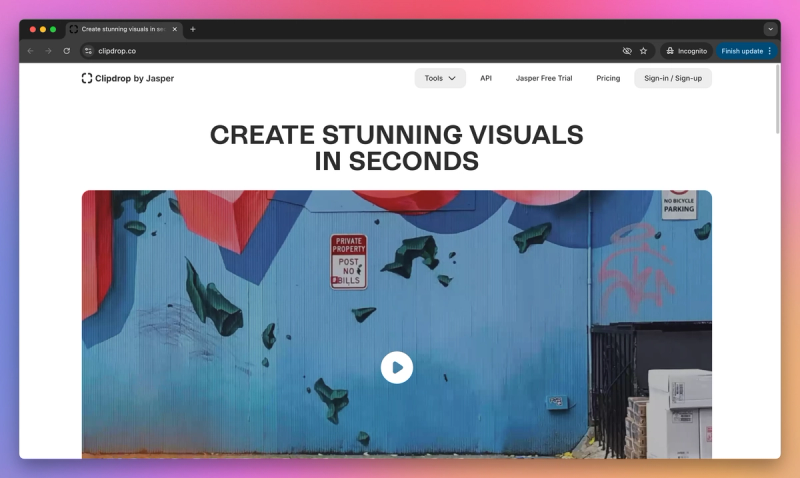
Task: Click the page vertical scrollbar
Action: [778, 99]
